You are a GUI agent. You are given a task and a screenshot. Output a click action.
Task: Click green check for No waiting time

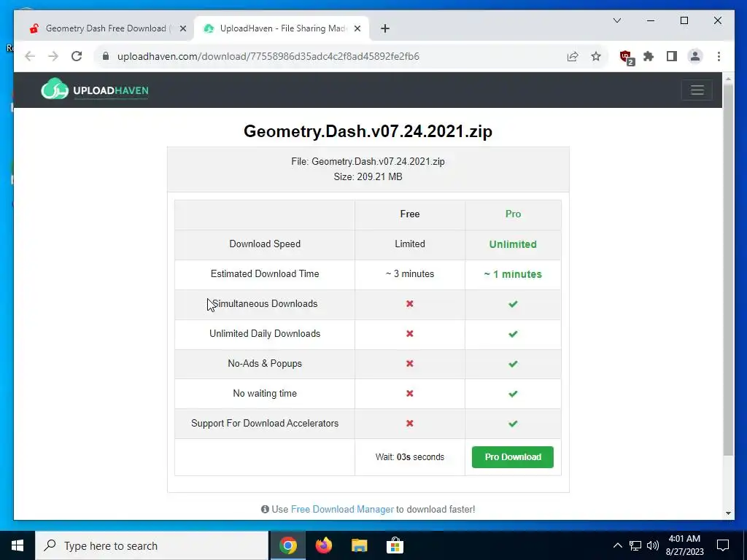click(513, 394)
